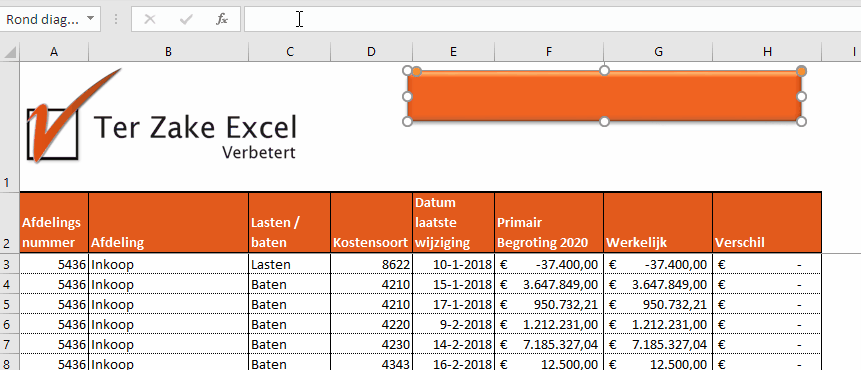Open the Insert Function fx icon

222,20
